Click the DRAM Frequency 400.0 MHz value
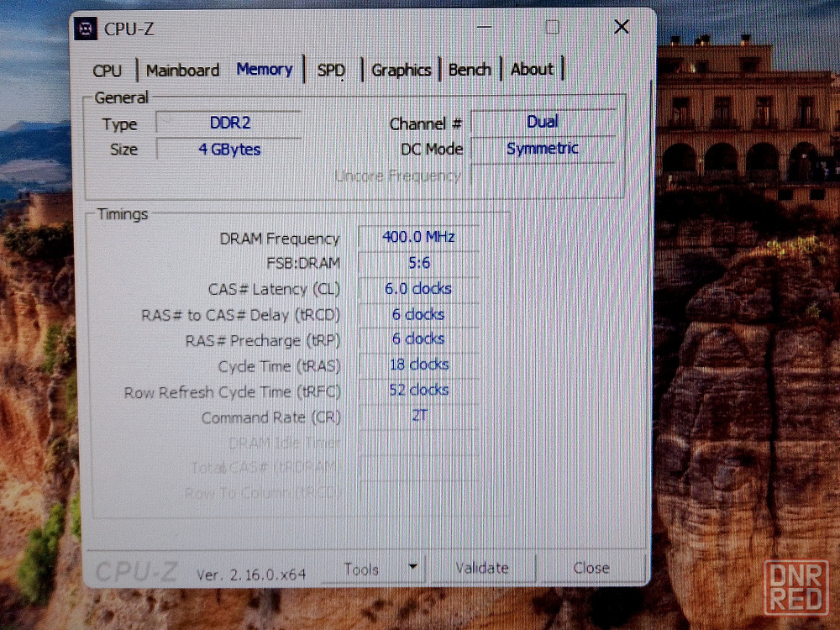Viewport: 840px width, 630px height. point(418,237)
